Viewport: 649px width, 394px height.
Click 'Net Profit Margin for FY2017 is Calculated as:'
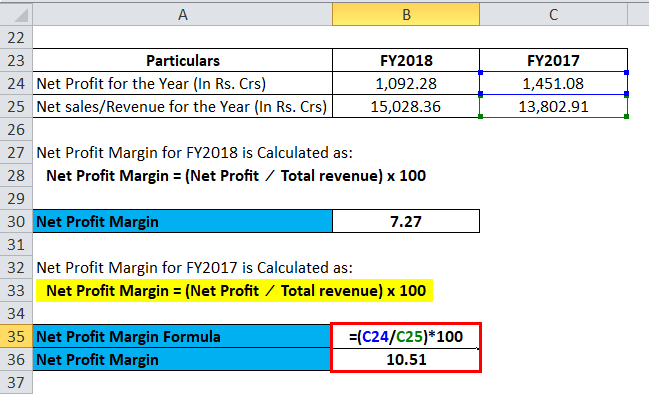195,267
